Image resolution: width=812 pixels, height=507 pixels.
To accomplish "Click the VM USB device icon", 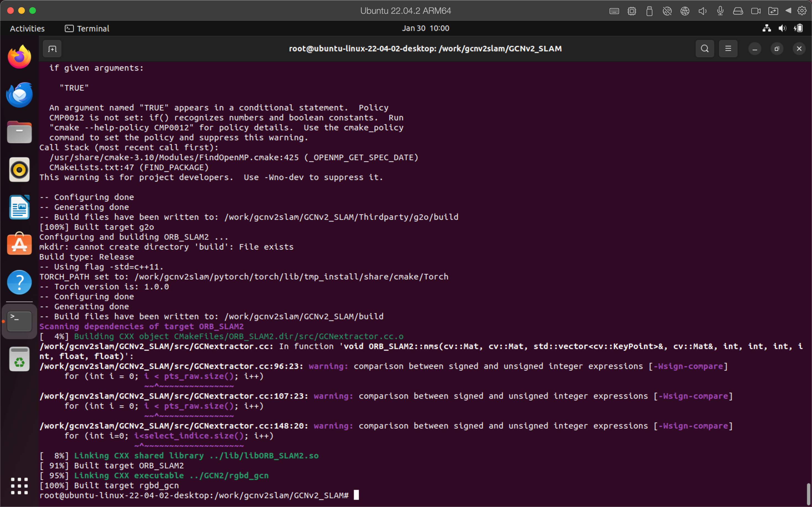I will (649, 11).
